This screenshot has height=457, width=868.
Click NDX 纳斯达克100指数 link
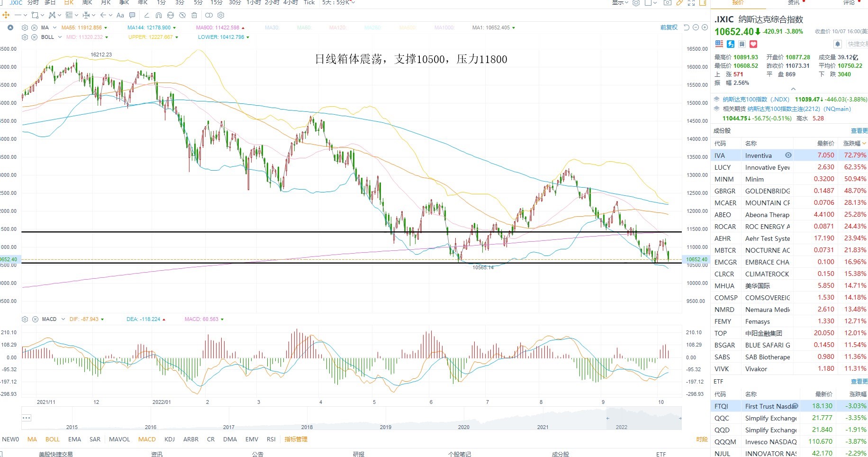coord(756,99)
